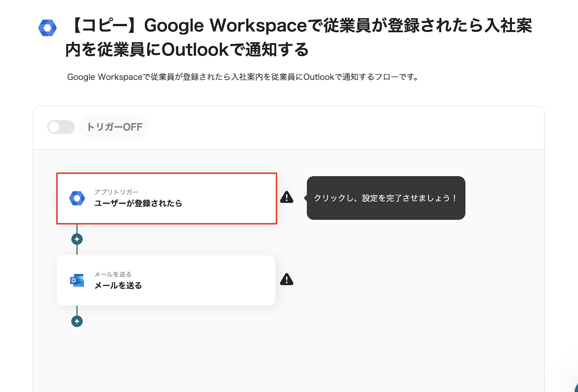Click the Google Workspace icon in trigger card
The width and height of the screenshot is (578, 392).
pyautogui.click(x=77, y=198)
